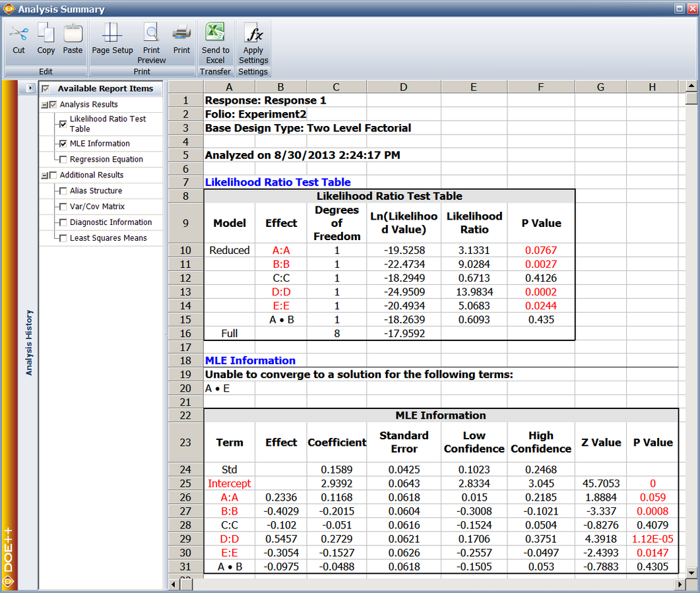Click the Transfer group label
This screenshot has width=700, height=593.
click(215, 71)
